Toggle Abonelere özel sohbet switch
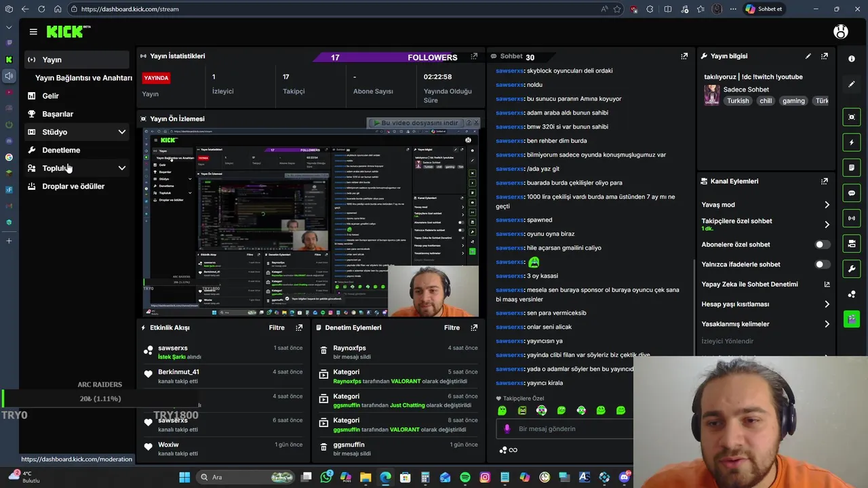 (822, 245)
